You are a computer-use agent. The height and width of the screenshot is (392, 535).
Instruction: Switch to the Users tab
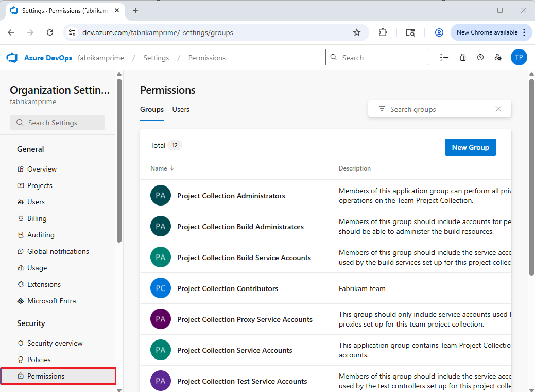click(x=181, y=109)
